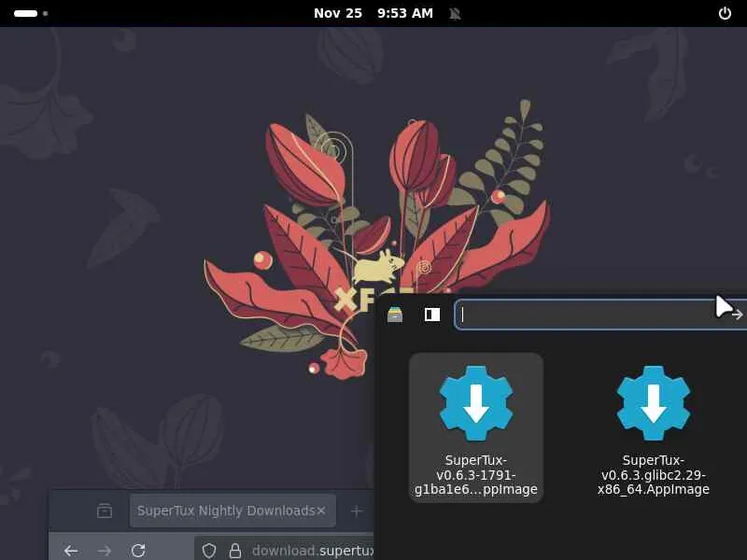Go back in the browser
Viewport: 747px width, 560px height.
pyautogui.click(x=71, y=551)
